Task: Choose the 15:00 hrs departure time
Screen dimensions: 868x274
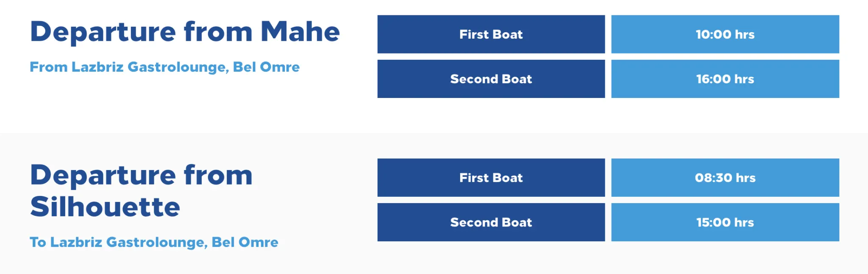Action: coord(725,222)
